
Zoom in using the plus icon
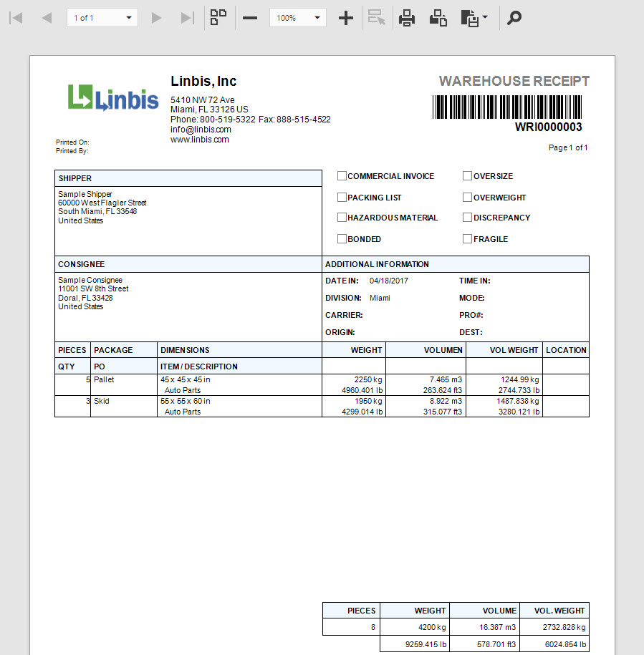346,18
